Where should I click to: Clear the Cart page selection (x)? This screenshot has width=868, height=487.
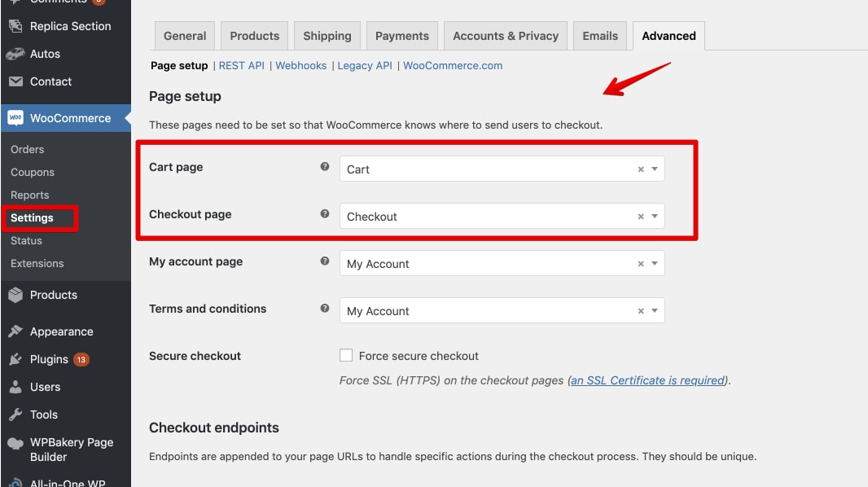coord(641,169)
